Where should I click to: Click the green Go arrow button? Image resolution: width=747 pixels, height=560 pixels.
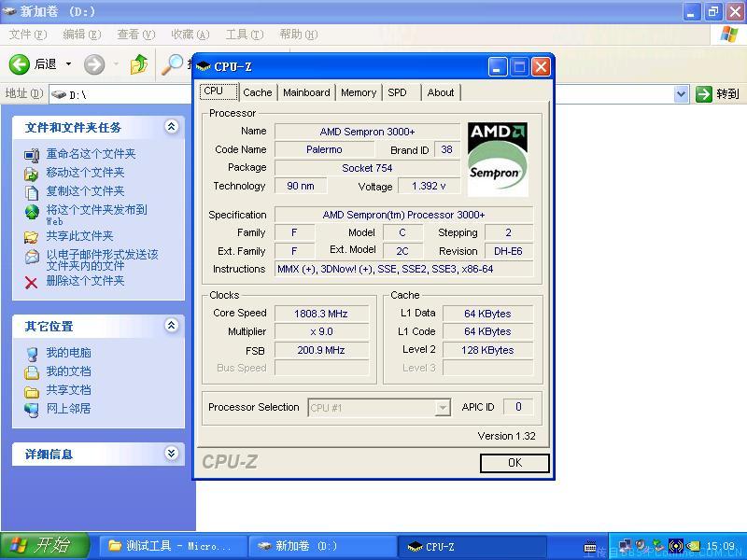coord(705,93)
